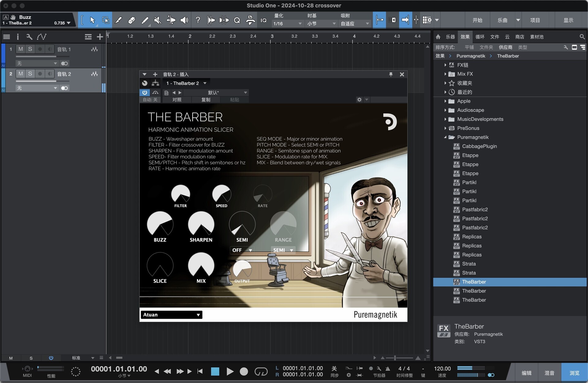Select the Mute tool icon
The height and width of the screenshot is (383, 588).
[x=157, y=20]
